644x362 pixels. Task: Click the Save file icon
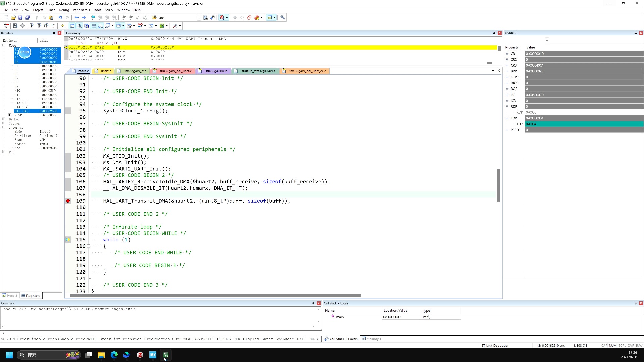coord(20,18)
